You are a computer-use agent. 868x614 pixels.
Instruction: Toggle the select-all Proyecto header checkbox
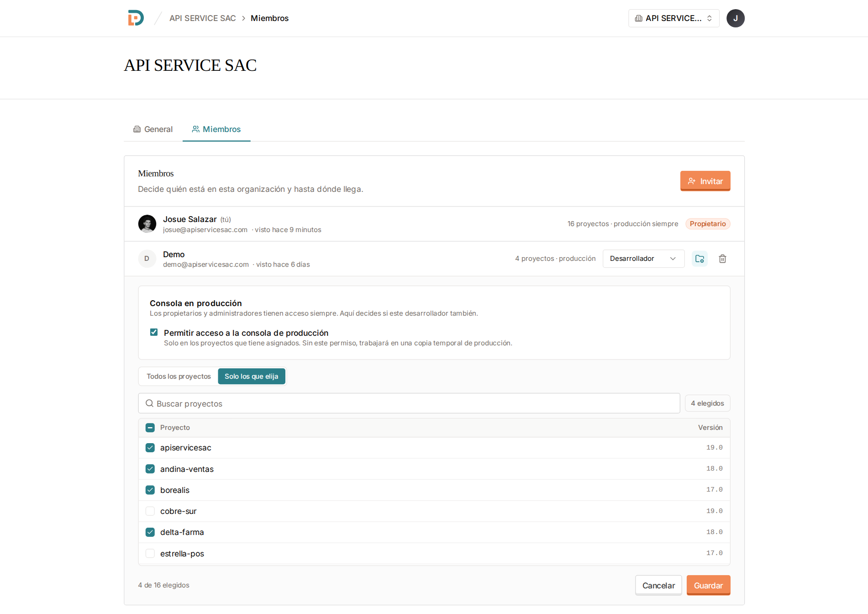[150, 428]
